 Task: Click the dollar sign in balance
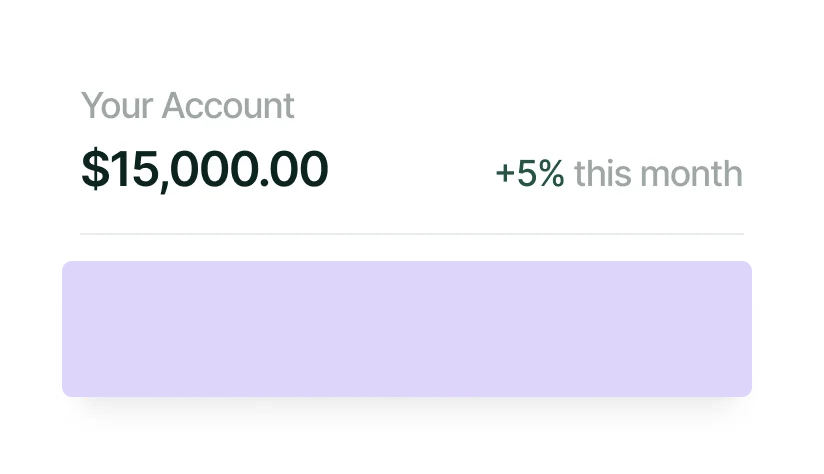pos(94,170)
